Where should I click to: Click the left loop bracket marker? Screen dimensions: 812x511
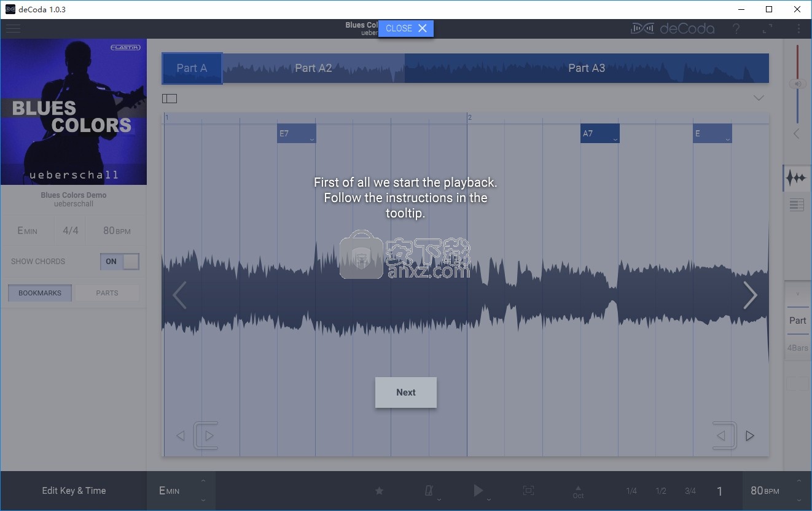[x=206, y=435]
